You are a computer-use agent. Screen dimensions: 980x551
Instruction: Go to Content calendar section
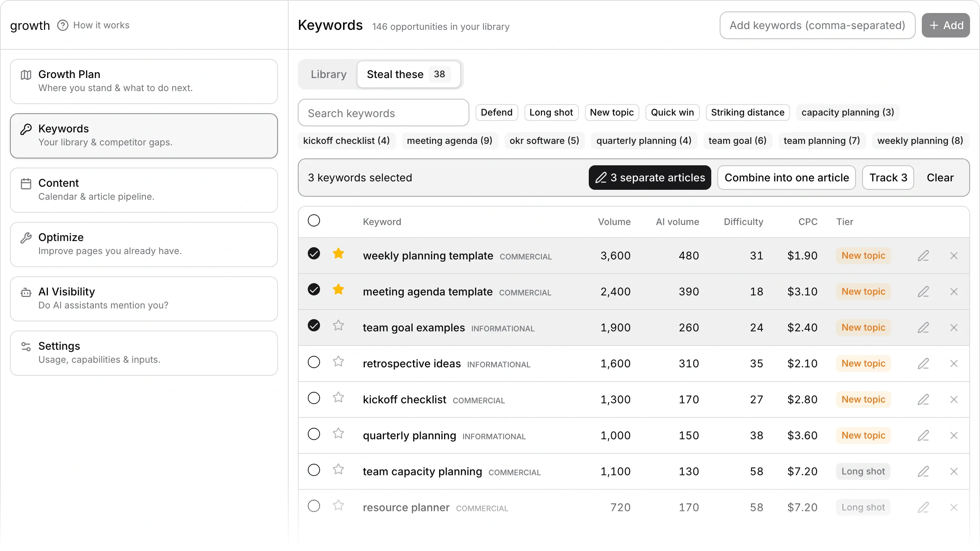[x=144, y=190]
